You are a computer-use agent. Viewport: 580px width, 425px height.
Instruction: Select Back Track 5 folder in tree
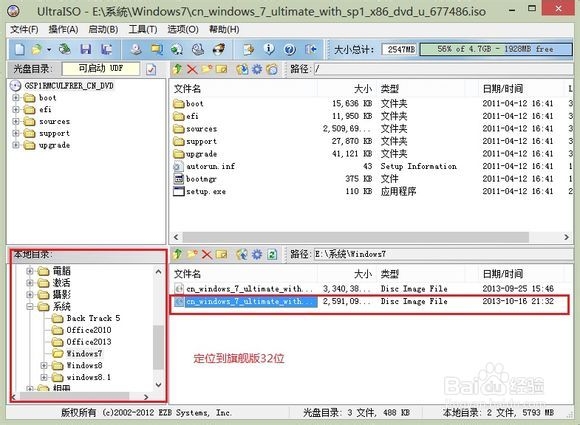(93, 318)
